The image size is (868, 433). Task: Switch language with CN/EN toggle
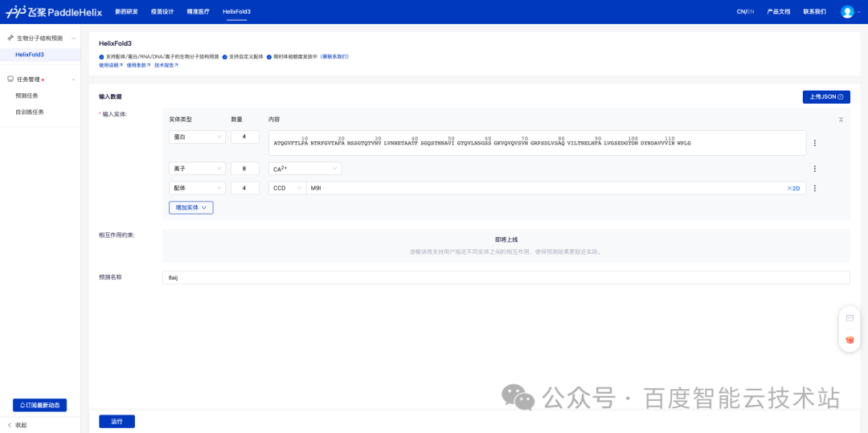click(x=745, y=11)
